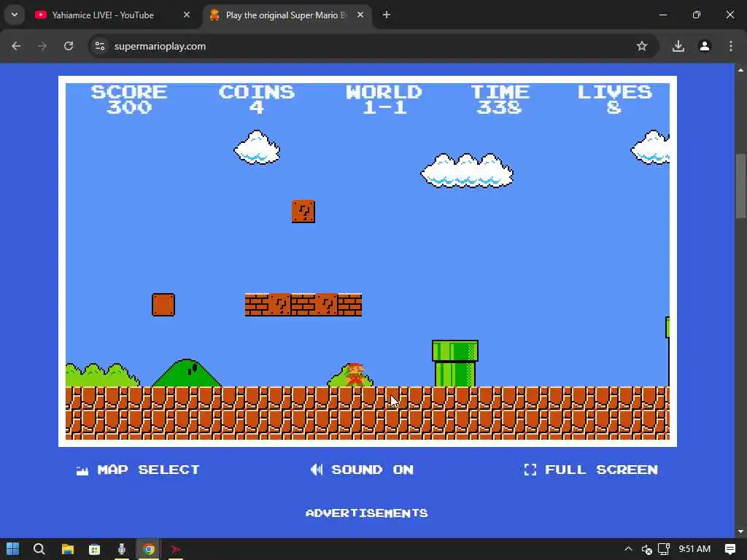This screenshot has width=747, height=560.
Task: Open a new browser tab
Action: [x=387, y=15]
